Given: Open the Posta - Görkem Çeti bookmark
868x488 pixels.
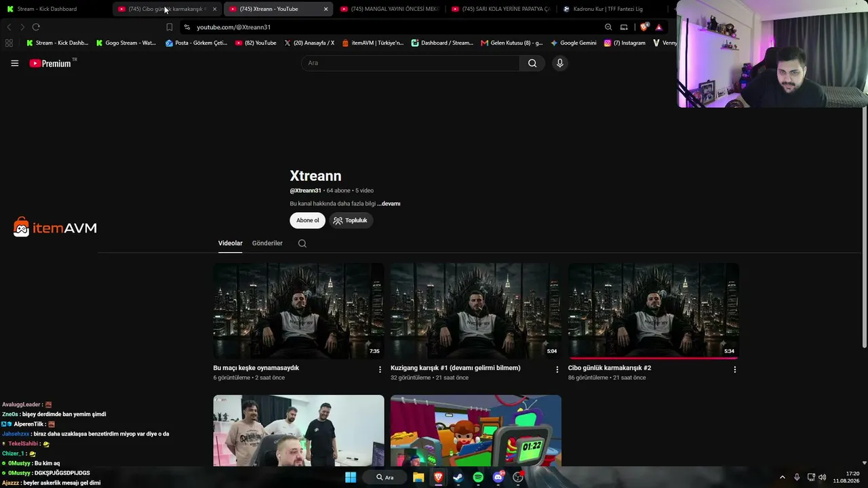Looking at the screenshot, I should pos(197,43).
